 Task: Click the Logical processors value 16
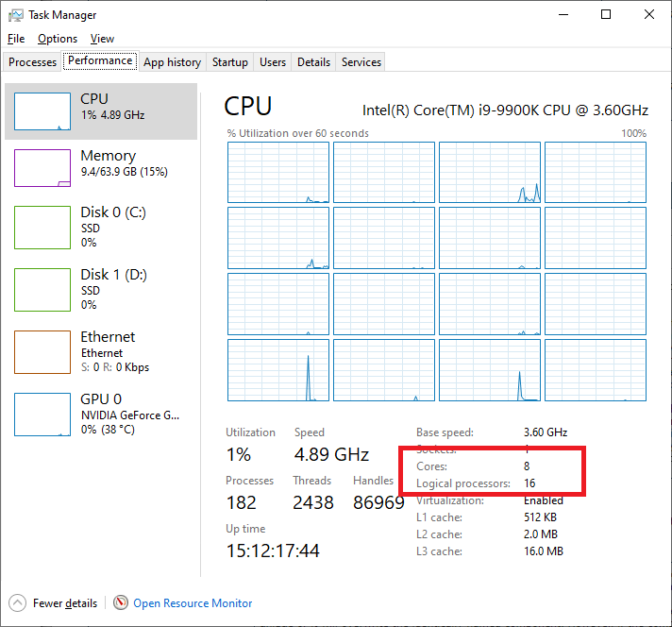click(x=529, y=483)
